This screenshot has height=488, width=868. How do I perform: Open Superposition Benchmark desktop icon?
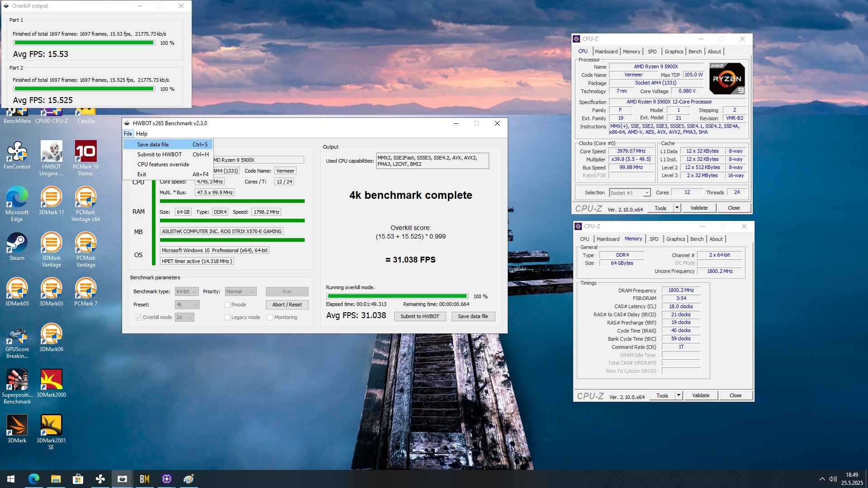click(x=17, y=386)
